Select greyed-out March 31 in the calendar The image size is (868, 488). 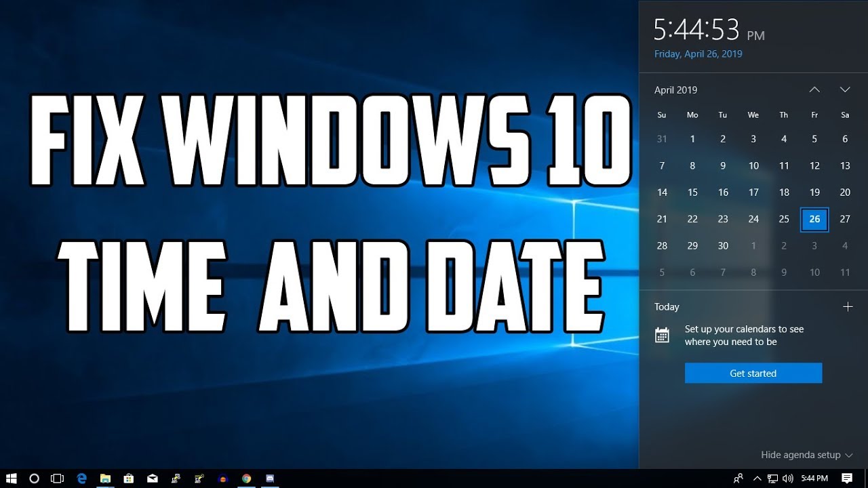[x=662, y=139]
